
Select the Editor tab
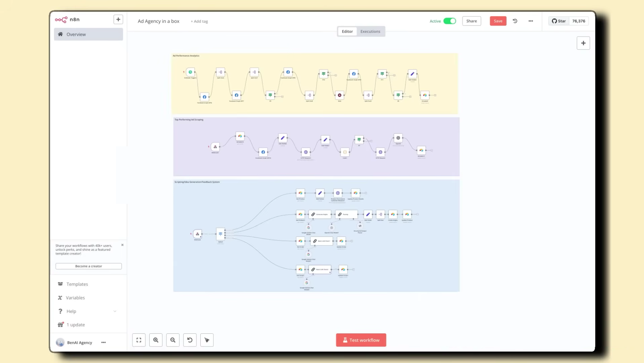(347, 31)
